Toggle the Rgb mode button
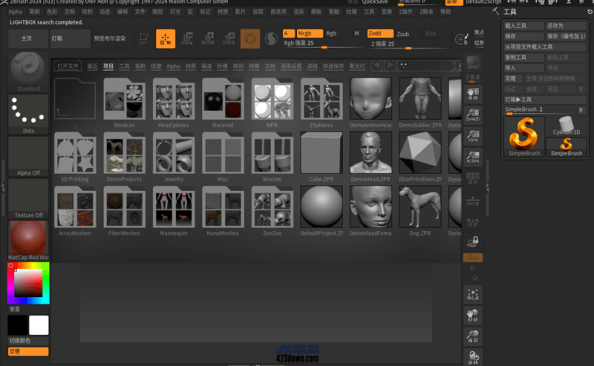Viewport: 594px width, 366px height. (336, 33)
